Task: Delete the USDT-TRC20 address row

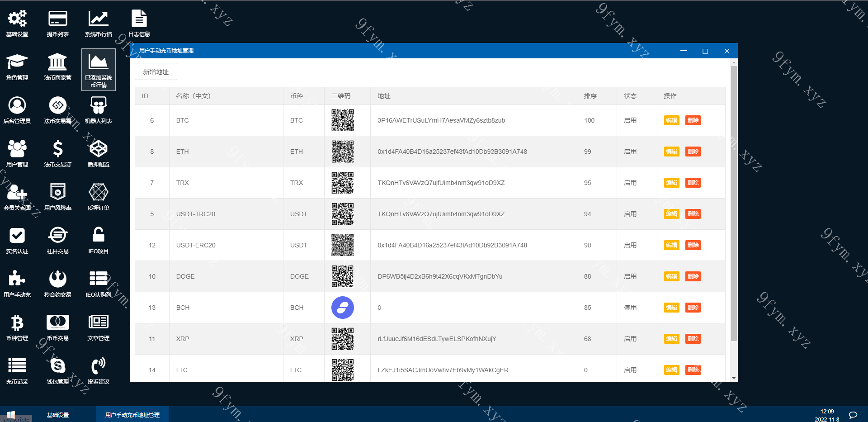Action: click(693, 214)
